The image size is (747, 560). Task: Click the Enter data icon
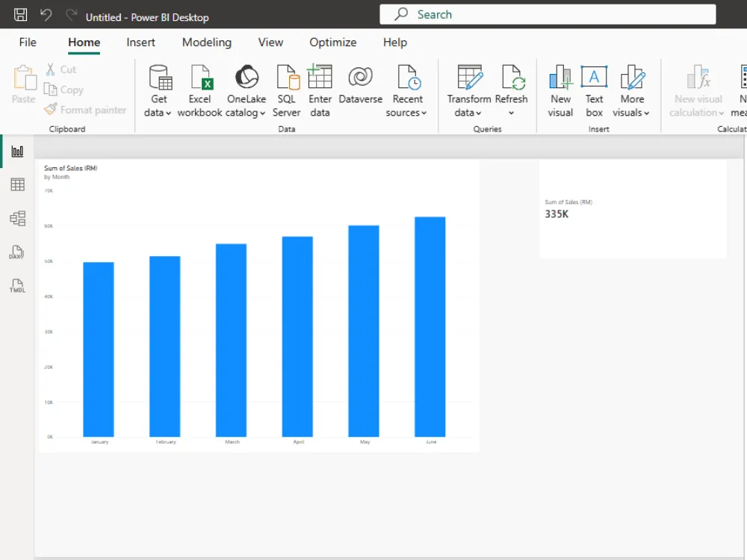pos(320,77)
